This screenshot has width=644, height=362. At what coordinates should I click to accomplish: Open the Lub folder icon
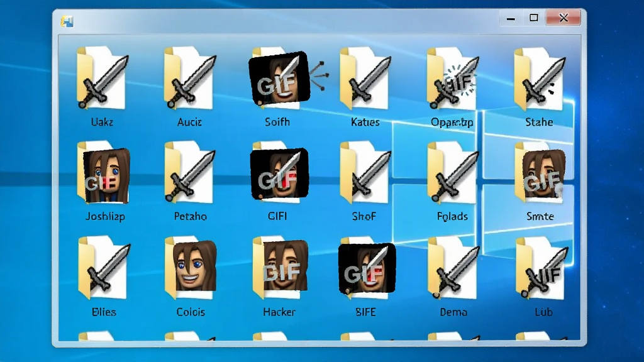click(542, 268)
